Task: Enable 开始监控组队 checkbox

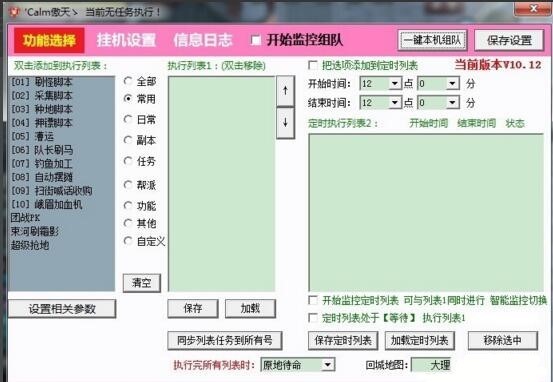Action: point(256,40)
